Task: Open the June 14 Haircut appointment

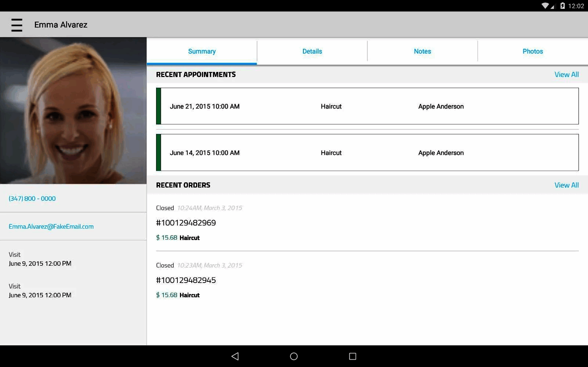Action: click(x=367, y=153)
